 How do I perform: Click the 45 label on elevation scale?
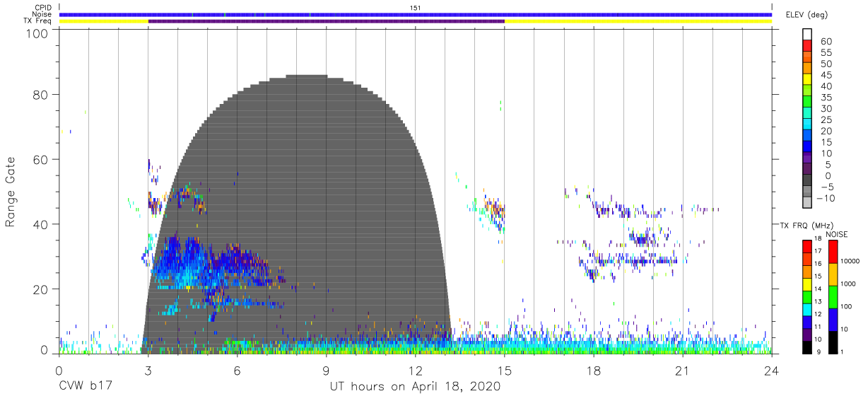click(826, 75)
